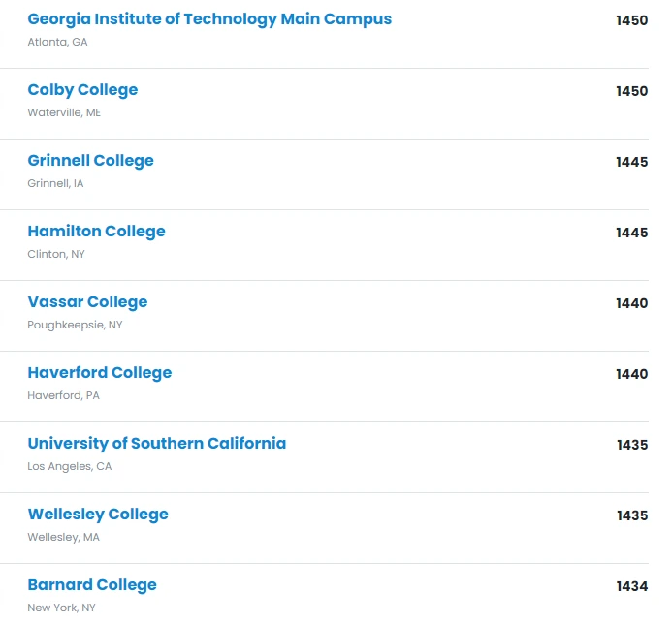Click Vassar College's 1440 score
672x624 pixels.
[x=631, y=303]
